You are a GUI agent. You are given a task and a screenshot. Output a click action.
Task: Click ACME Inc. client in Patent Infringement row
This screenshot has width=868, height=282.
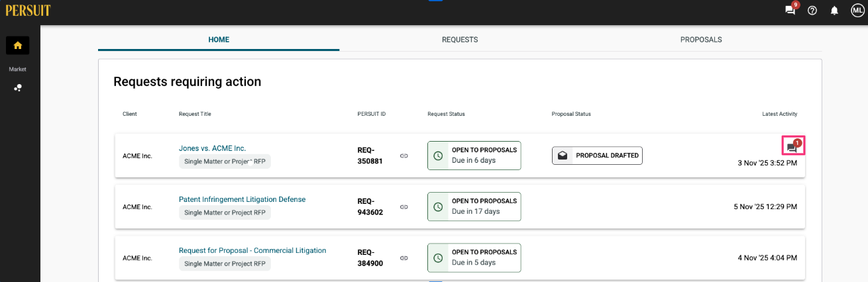tap(137, 207)
